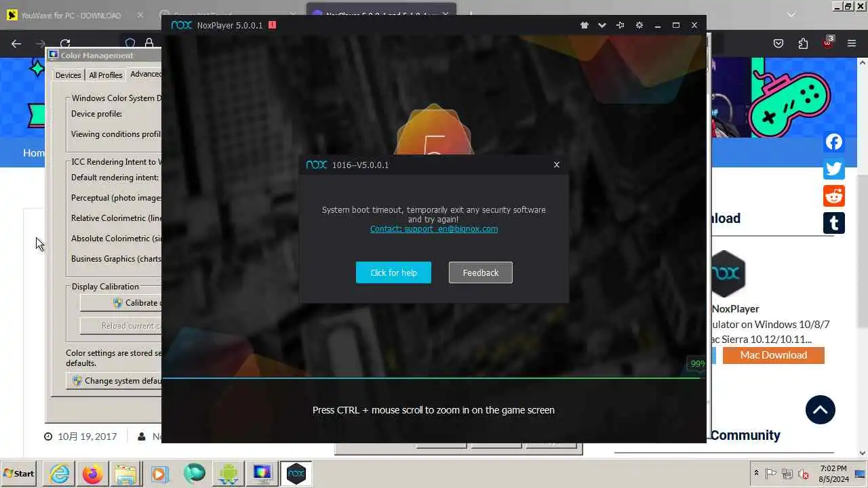Open Firefox from taskbar
Image resolution: width=868 pixels, height=488 pixels.
click(x=93, y=474)
